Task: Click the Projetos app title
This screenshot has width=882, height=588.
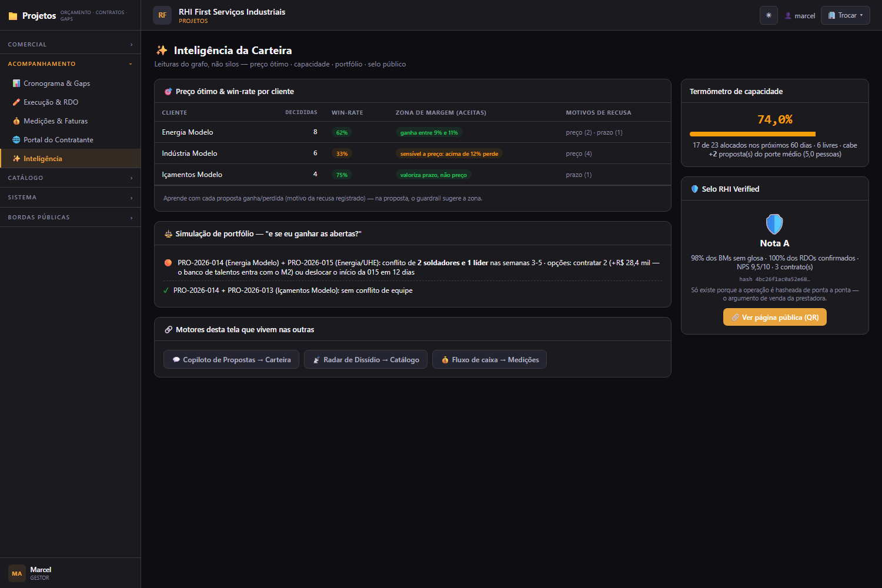Action: pyautogui.click(x=39, y=16)
